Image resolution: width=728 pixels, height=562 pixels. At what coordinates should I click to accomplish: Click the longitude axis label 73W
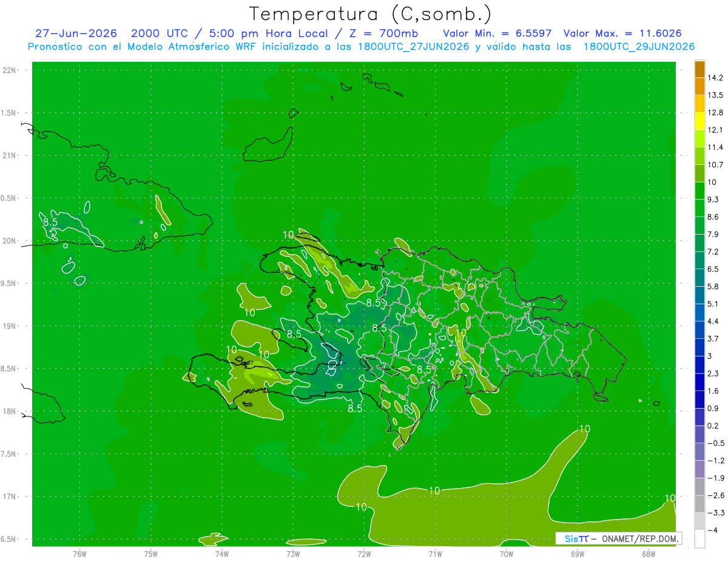[x=293, y=554]
